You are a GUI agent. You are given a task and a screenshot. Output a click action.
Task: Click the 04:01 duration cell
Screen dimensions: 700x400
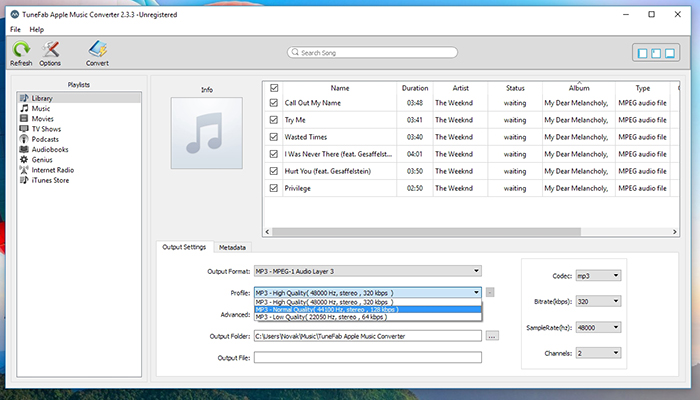pyautogui.click(x=415, y=154)
